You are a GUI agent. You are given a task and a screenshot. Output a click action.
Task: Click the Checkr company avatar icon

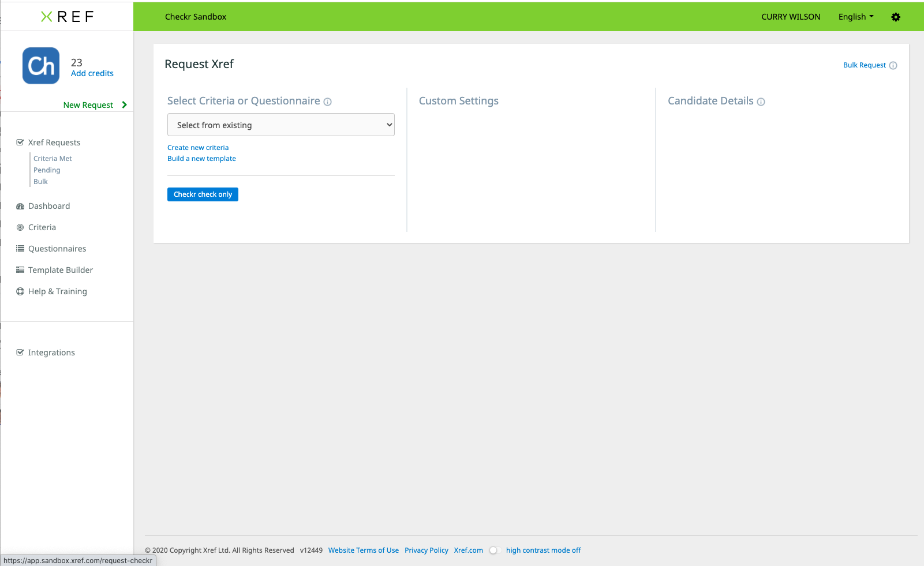click(x=41, y=66)
